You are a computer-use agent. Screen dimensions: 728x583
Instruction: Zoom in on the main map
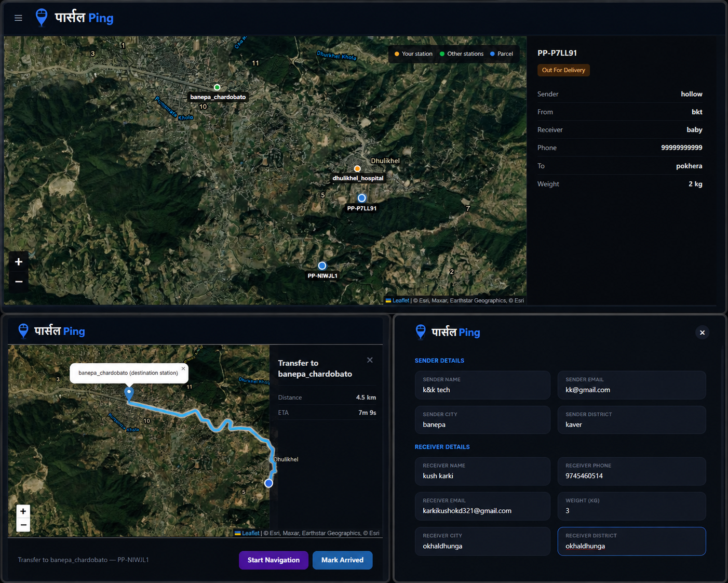coord(19,262)
